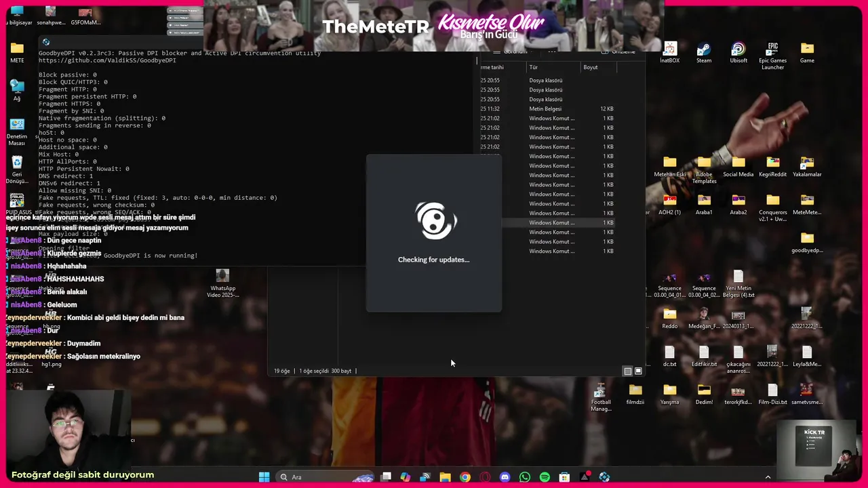Open Denetim Masası desktop icon
The image size is (868, 488).
[17, 132]
